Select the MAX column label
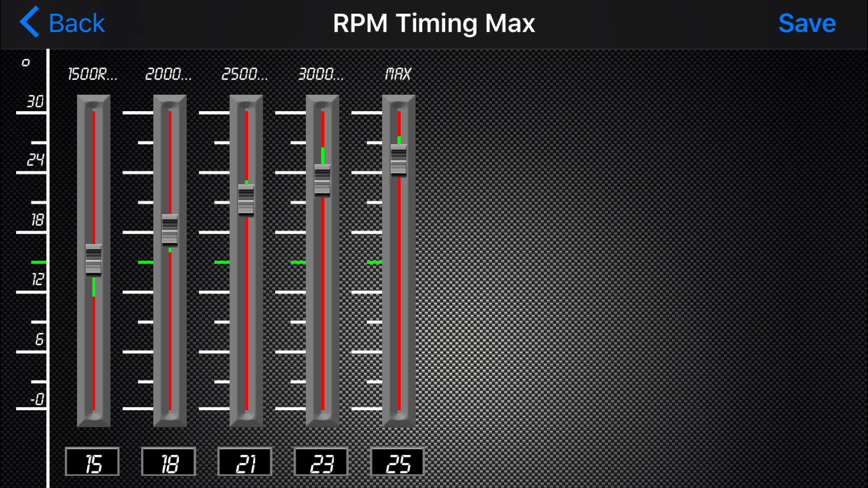 [398, 74]
